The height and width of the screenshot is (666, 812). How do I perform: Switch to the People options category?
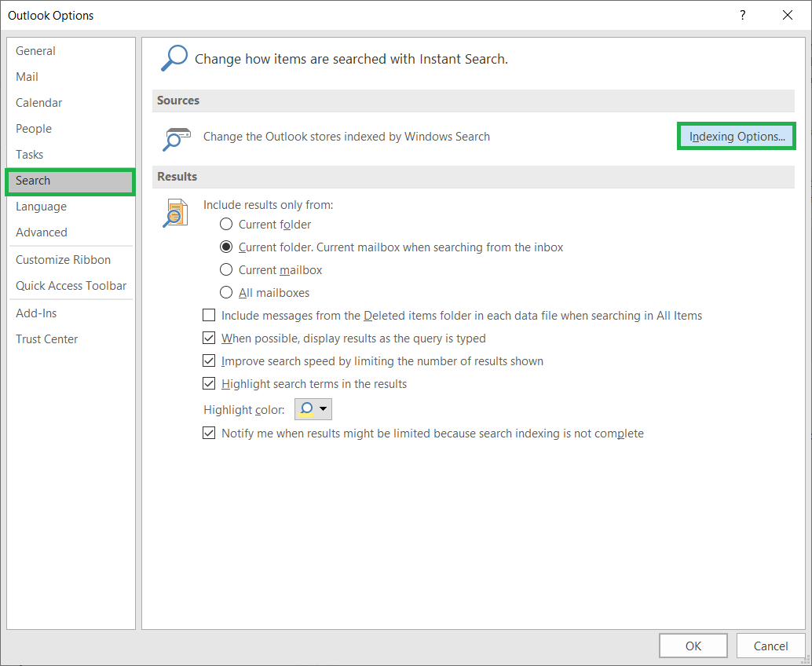point(70,129)
